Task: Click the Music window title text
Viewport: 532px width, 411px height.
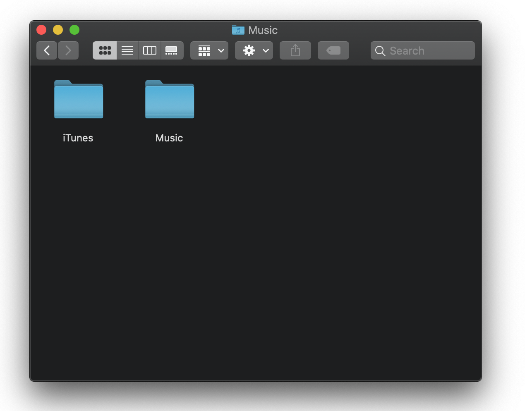Action: tap(263, 30)
